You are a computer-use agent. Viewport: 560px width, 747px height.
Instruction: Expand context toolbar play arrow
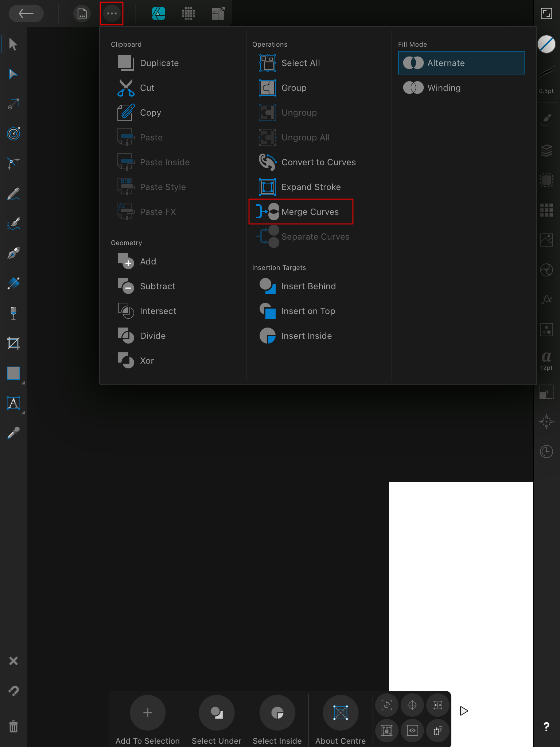pos(464,711)
